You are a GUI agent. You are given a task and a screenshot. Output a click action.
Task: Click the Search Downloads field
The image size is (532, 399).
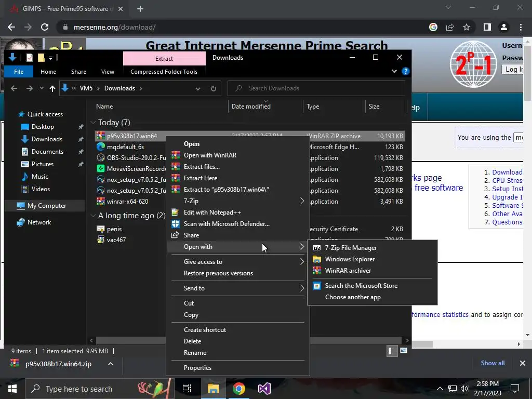(316, 88)
